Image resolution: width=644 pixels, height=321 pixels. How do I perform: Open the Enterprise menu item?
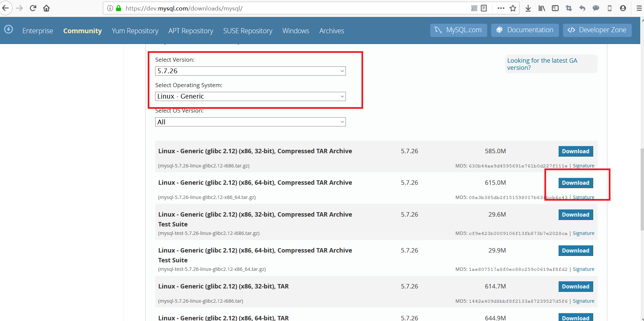click(38, 31)
